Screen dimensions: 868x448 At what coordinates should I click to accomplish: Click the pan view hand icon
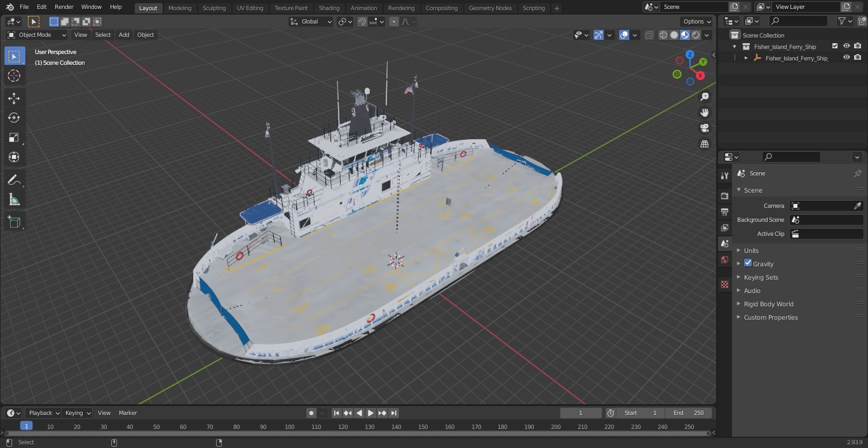[x=704, y=112]
